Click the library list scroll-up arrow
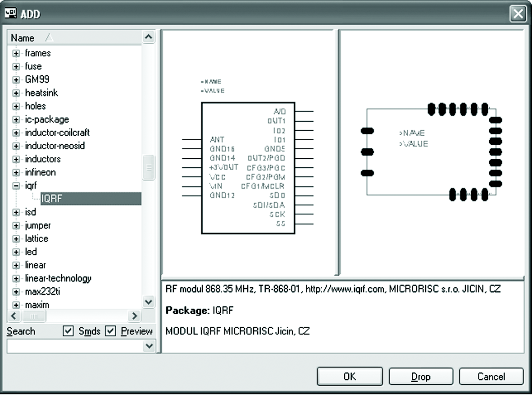 click(148, 37)
